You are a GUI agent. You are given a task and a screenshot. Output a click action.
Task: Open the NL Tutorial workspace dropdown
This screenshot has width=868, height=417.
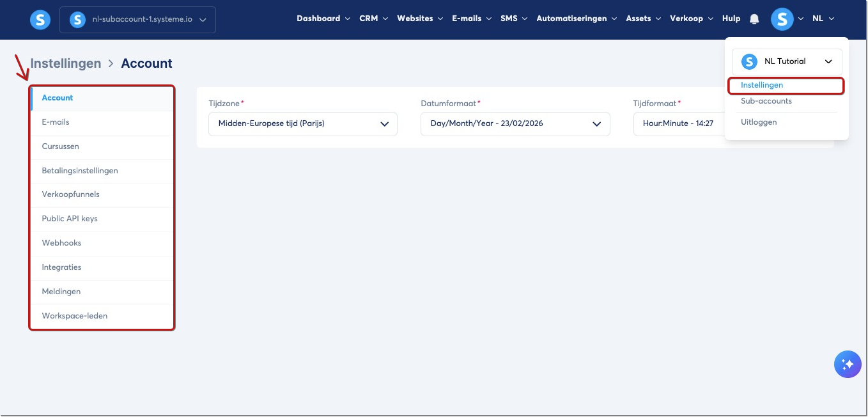(787, 61)
